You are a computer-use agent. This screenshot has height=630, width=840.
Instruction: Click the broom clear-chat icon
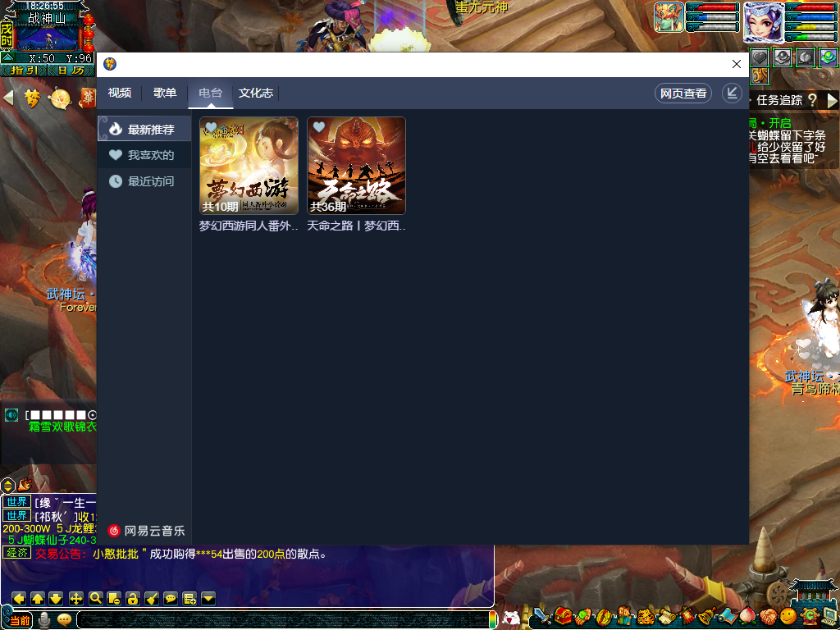tap(151, 598)
